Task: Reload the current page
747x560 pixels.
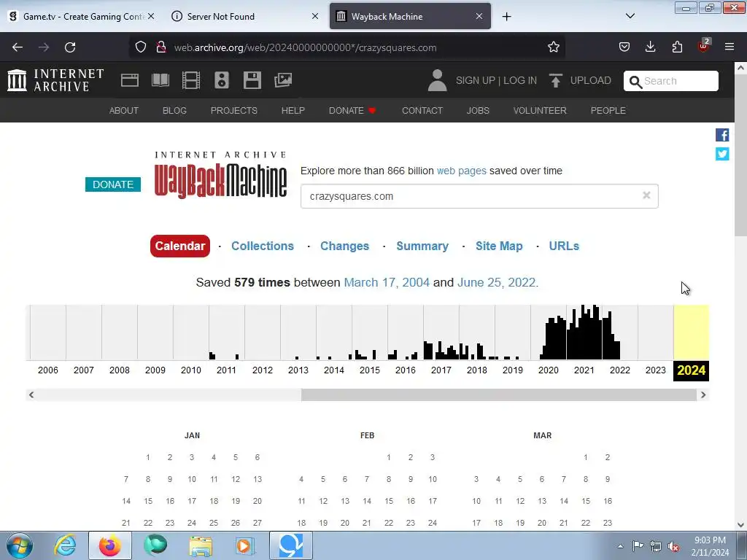Action: pos(70,47)
